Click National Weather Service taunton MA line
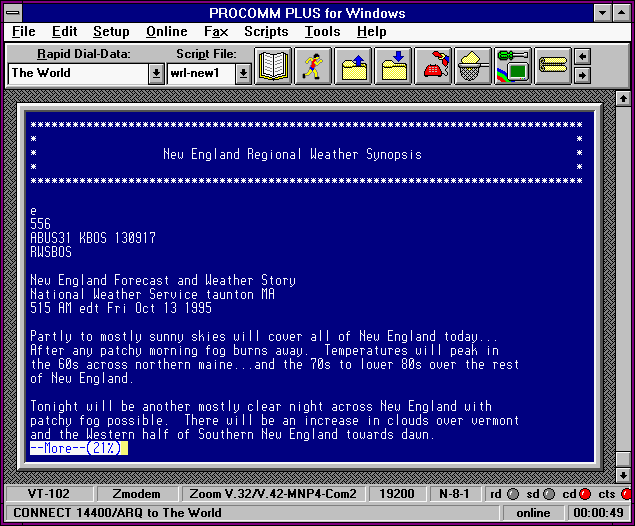 153,294
